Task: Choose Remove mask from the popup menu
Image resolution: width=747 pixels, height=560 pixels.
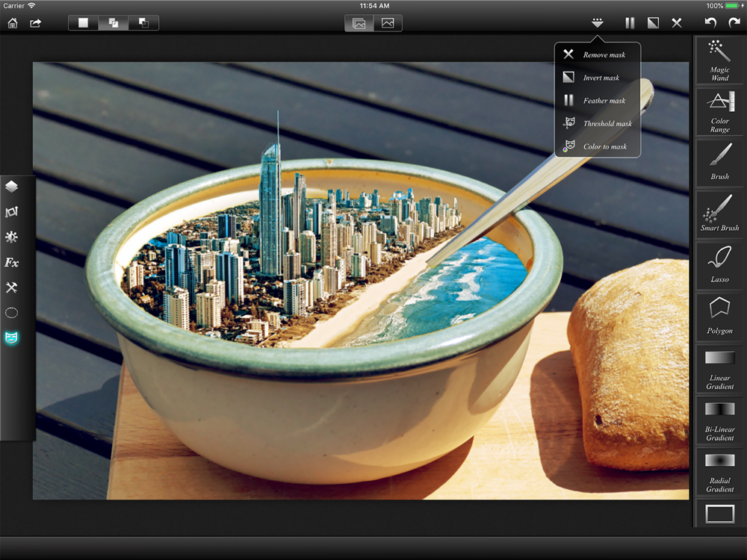Action: tap(598, 55)
